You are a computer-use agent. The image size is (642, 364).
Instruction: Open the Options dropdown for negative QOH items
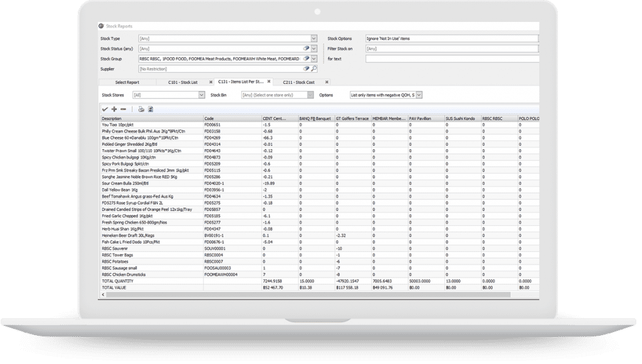[419, 94]
